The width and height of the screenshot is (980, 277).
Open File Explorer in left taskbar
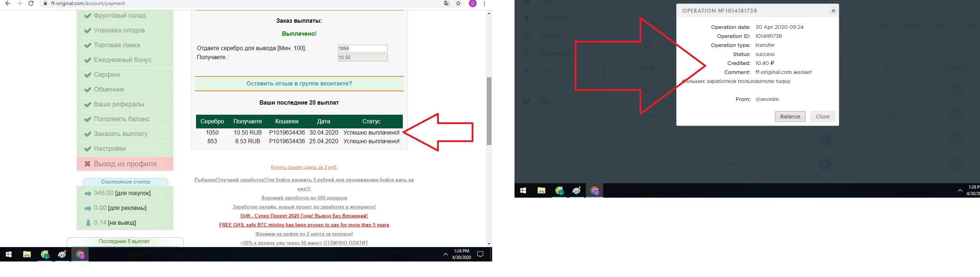(27, 255)
